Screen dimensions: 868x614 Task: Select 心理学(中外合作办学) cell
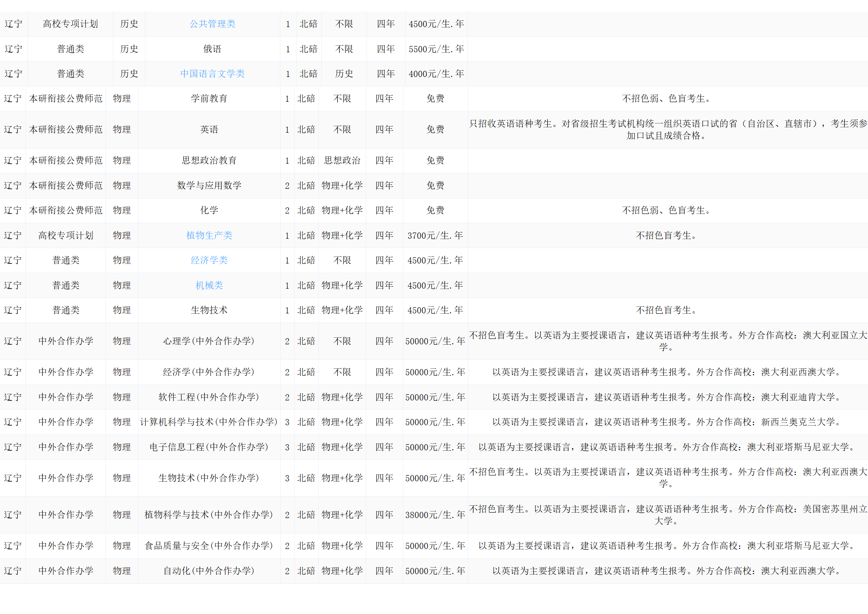tap(209, 341)
